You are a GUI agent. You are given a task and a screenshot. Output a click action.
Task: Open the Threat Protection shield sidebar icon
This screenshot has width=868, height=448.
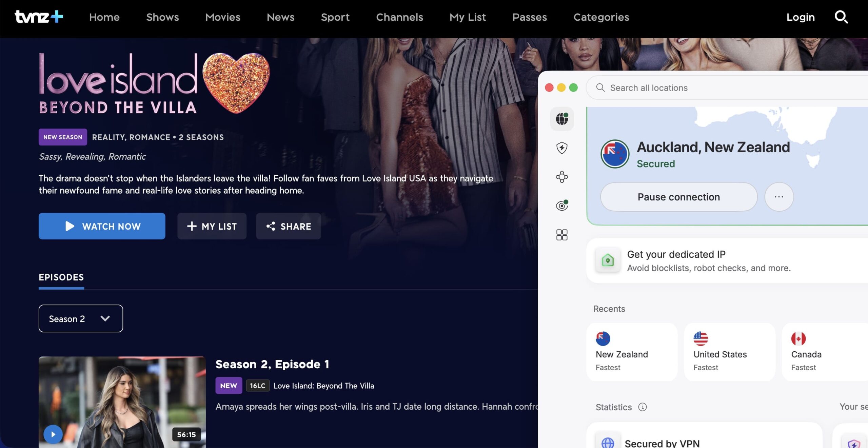(562, 148)
